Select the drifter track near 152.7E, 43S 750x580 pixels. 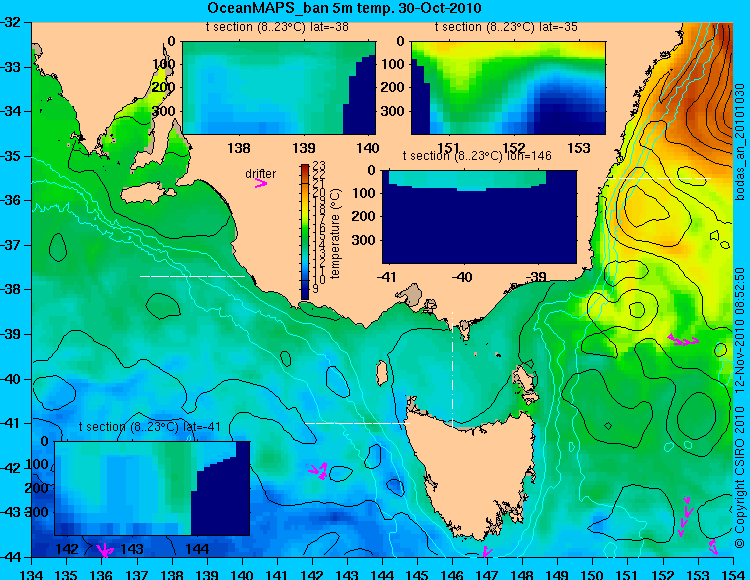point(686,516)
